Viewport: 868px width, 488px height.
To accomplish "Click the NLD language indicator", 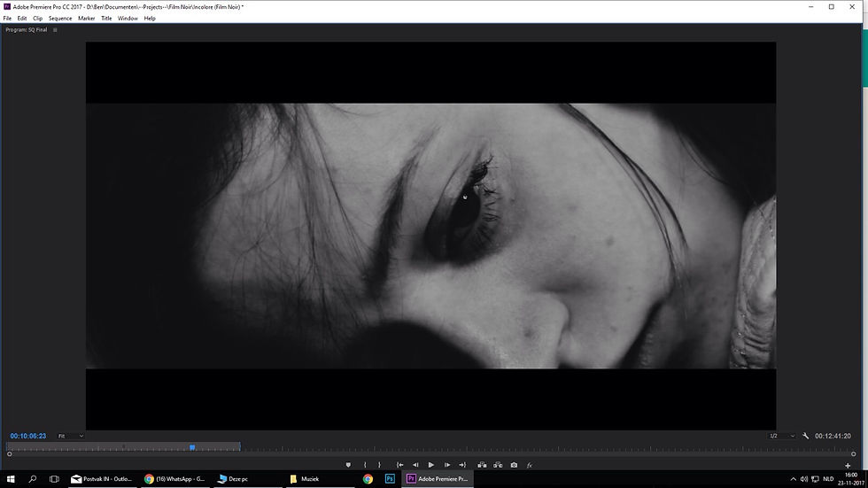I will [x=828, y=479].
